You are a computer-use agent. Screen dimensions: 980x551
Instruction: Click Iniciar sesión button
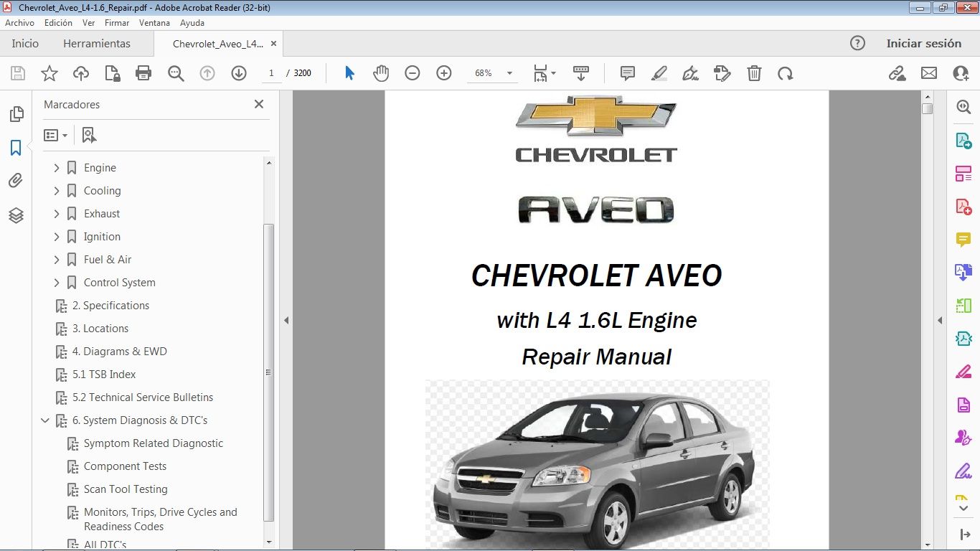click(923, 43)
